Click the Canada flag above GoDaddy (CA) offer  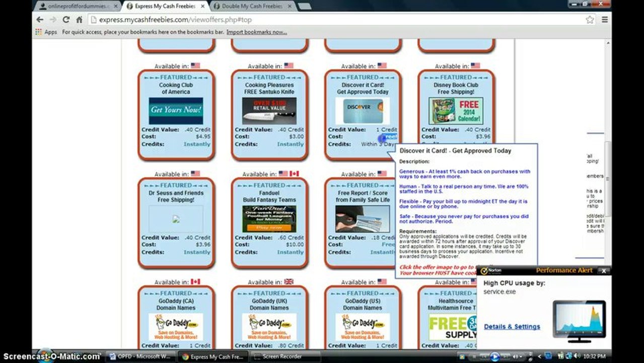[x=195, y=281]
